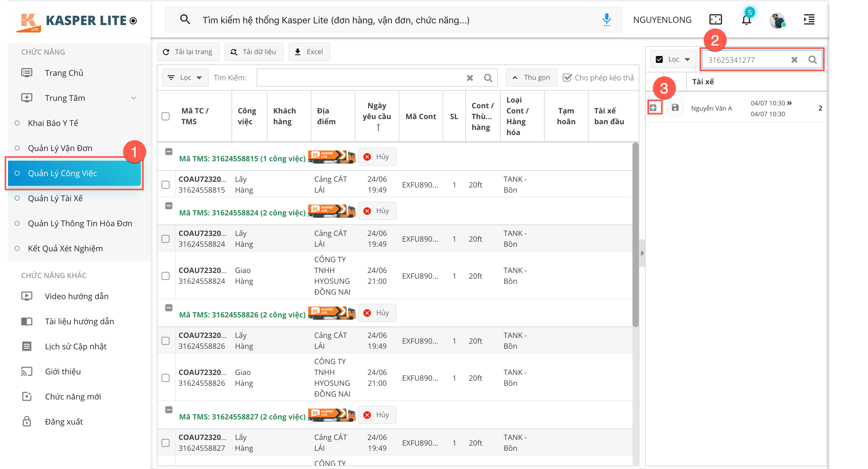Click the right sidebar menu toggle icon
Screen dimensions: 868x469
pos(809,20)
